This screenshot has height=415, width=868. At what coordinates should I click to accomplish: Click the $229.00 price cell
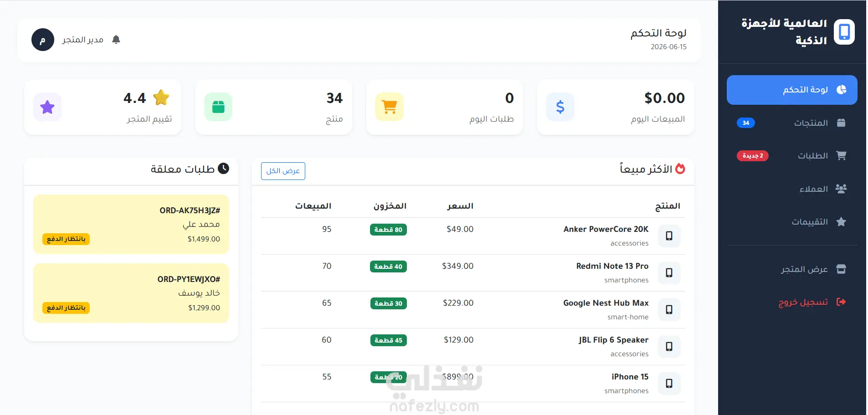458,303
